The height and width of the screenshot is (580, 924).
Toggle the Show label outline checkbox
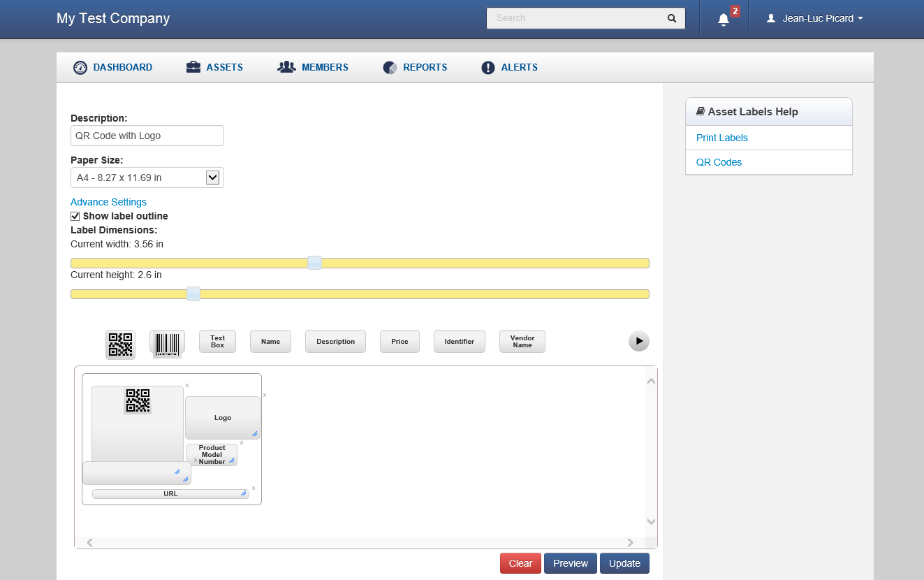(x=75, y=216)
